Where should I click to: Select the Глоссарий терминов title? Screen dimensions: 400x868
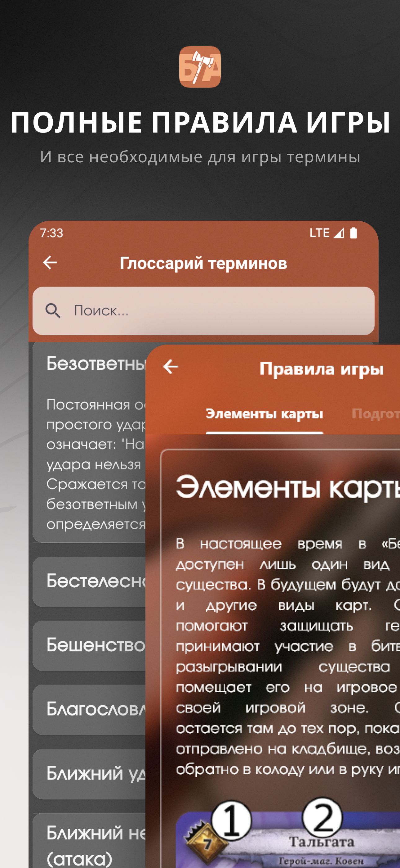(x=203, y=263)
